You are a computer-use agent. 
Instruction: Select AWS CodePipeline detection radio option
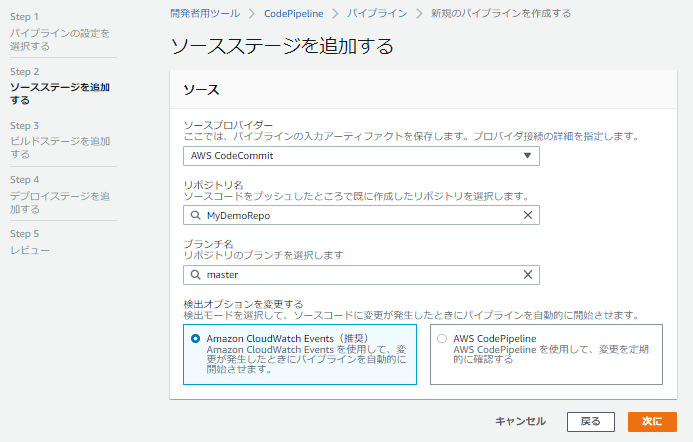click(x=442, y=339)
